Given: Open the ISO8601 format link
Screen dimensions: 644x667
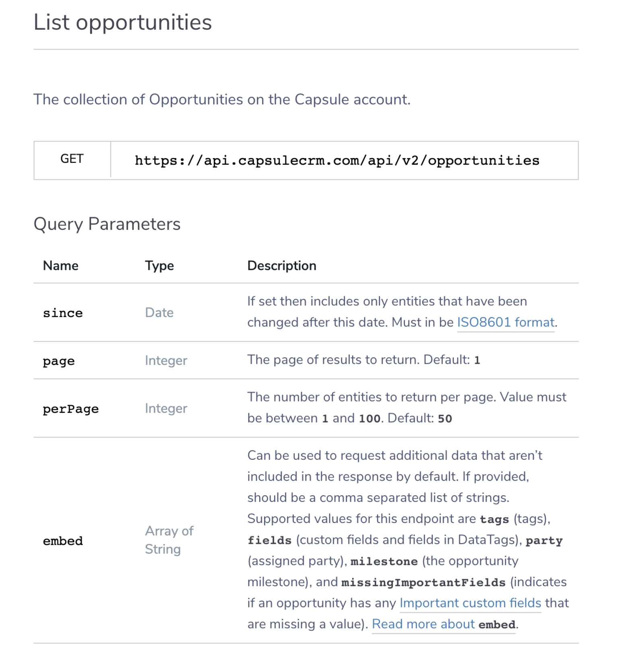Looking at the screenshot, I should coord(505,322).
